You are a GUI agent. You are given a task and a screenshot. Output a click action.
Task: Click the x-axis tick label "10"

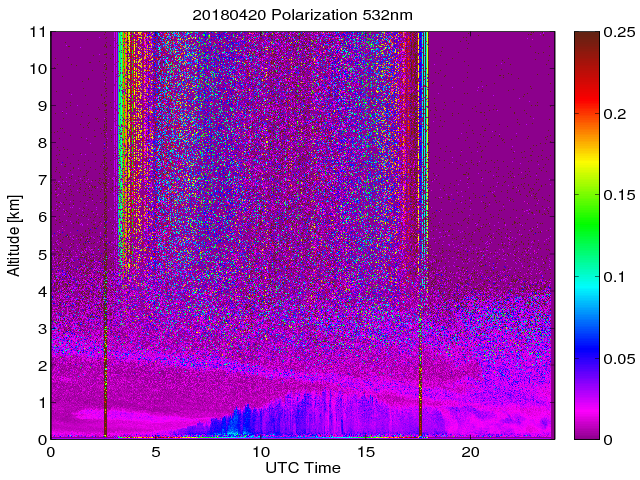click(259, 452)
